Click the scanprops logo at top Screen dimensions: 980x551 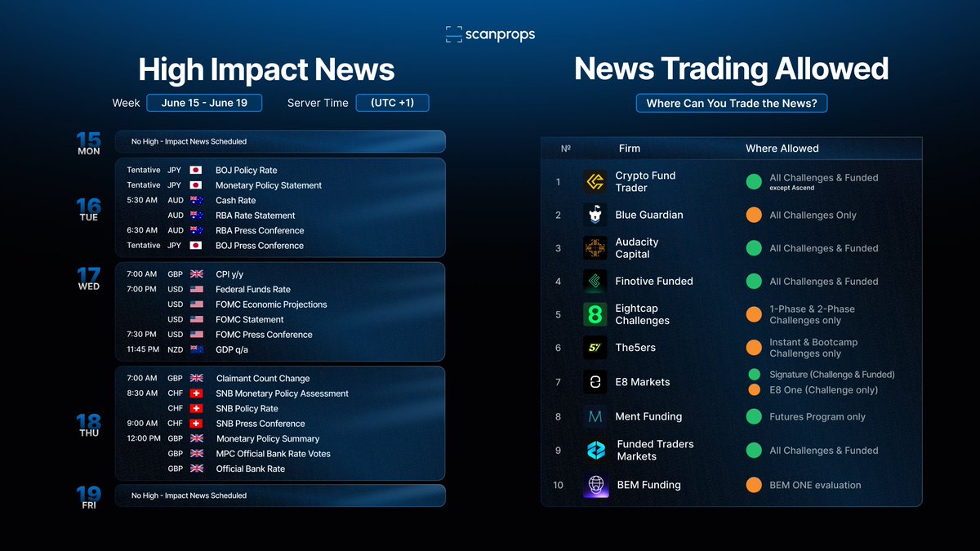pyautogui.click(x=490, y=34)
